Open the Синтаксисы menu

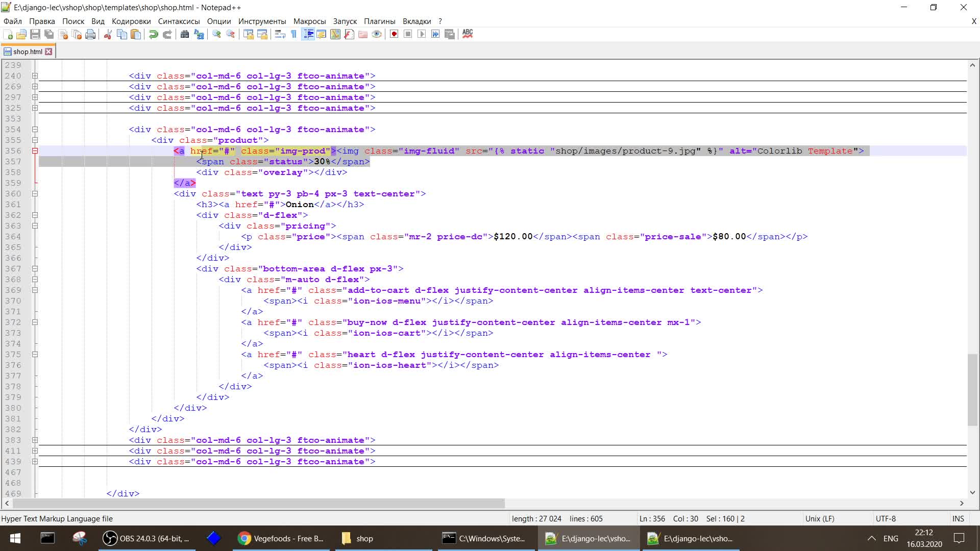[179, 21]
